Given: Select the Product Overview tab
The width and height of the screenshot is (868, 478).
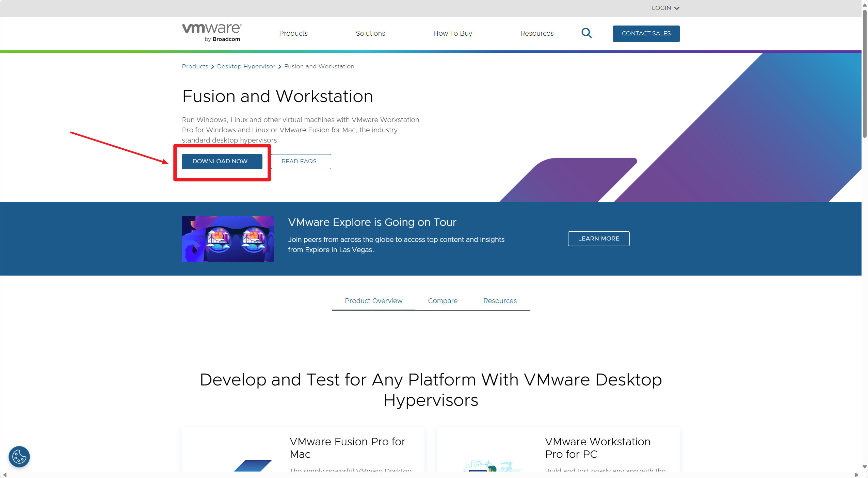Looking at the screenshot, I should coord(373,301).
